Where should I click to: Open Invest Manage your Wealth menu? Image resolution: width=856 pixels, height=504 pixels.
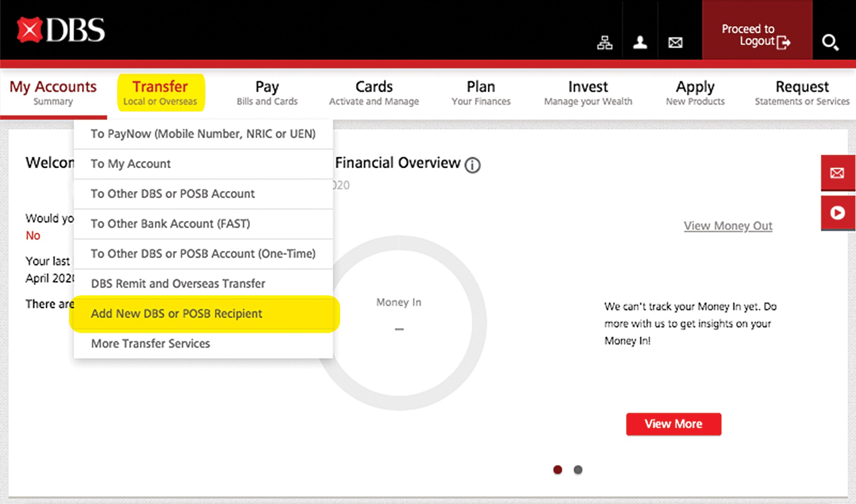pos(588,93)
